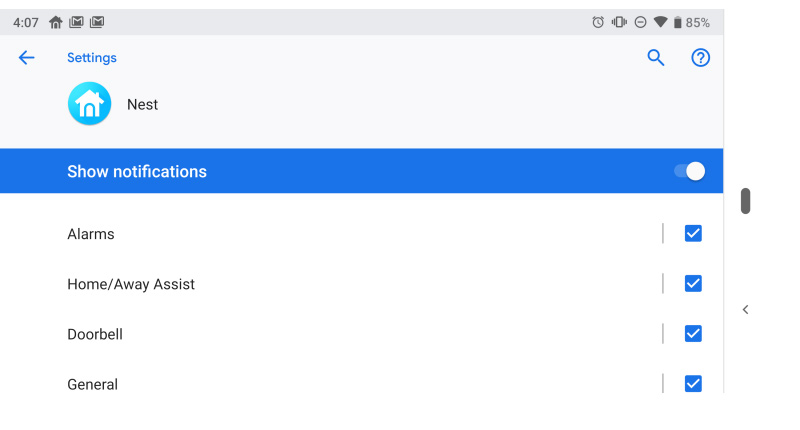The height and width of the screenshot is (430, 800).
Task: Open the Alarms notification category
Action: (x=331, y=234)
